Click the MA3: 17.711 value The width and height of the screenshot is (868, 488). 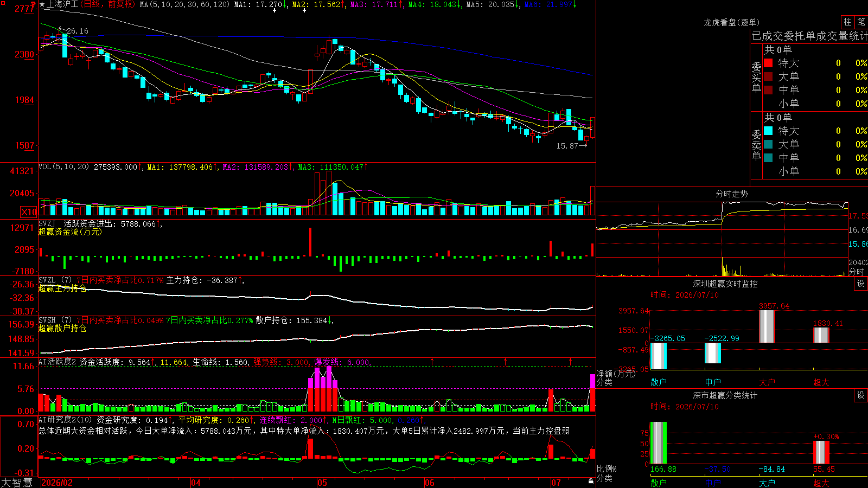(x=376, y=4)
